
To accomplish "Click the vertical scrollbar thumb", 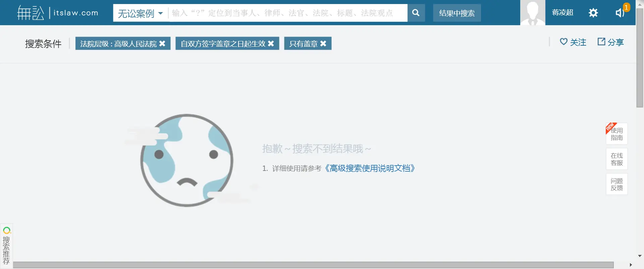I will click(640, 58).
